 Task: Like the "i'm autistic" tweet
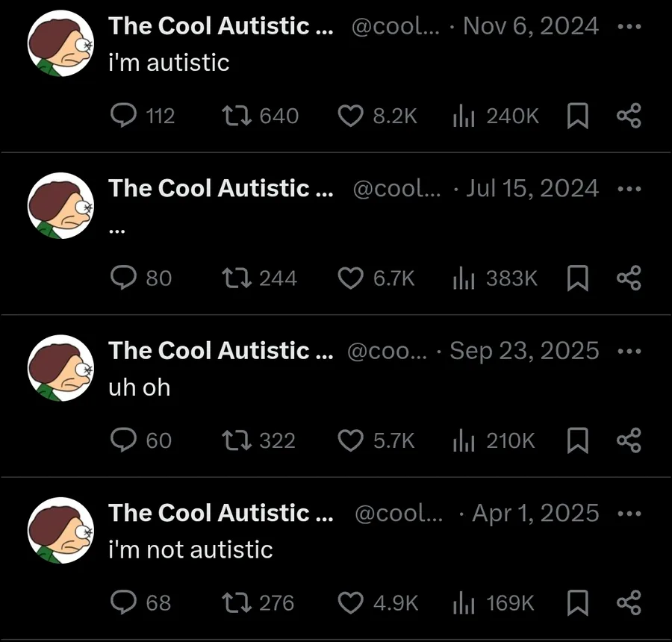pyautogui.click(x=350, y=116)
